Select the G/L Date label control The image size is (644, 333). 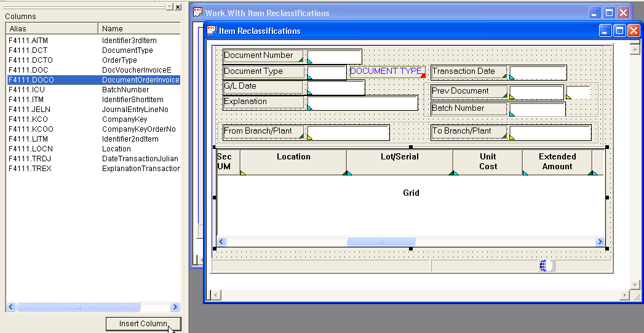[x=263, y=86]
